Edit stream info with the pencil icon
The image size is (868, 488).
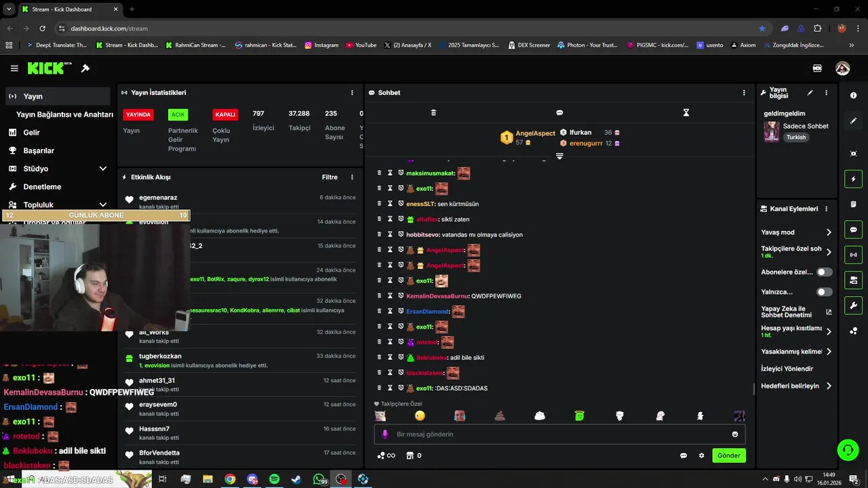[810, 93]
